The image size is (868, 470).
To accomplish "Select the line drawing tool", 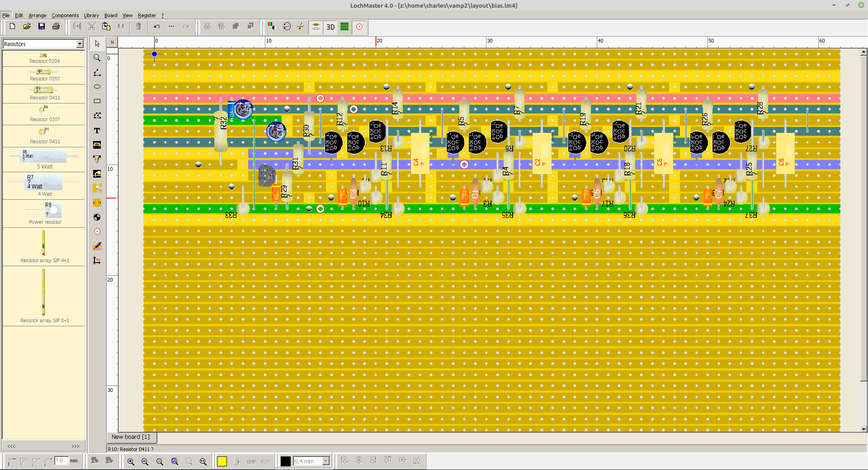I will click(x=97, y=73).
